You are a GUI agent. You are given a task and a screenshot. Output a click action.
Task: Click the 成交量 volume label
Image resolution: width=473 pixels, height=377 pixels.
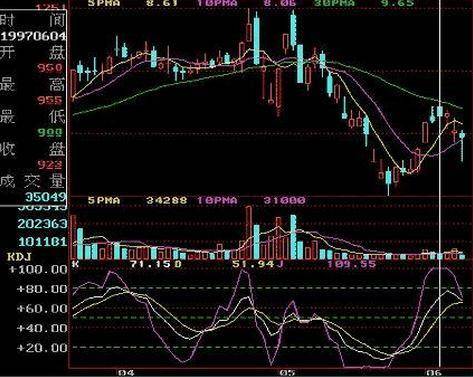coord(32,181)
